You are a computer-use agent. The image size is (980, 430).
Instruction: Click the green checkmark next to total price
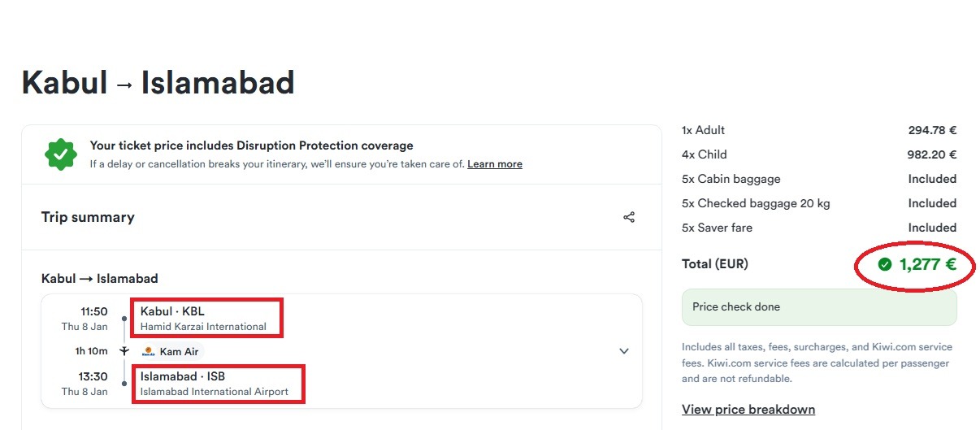point(885,264)
